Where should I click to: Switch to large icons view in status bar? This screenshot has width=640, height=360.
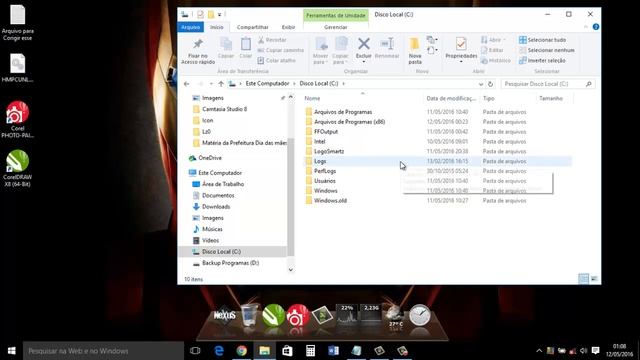click(594, 279)
